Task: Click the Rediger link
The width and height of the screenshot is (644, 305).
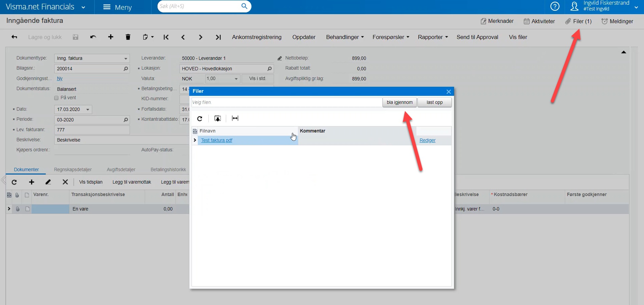Action: (427, 140)
